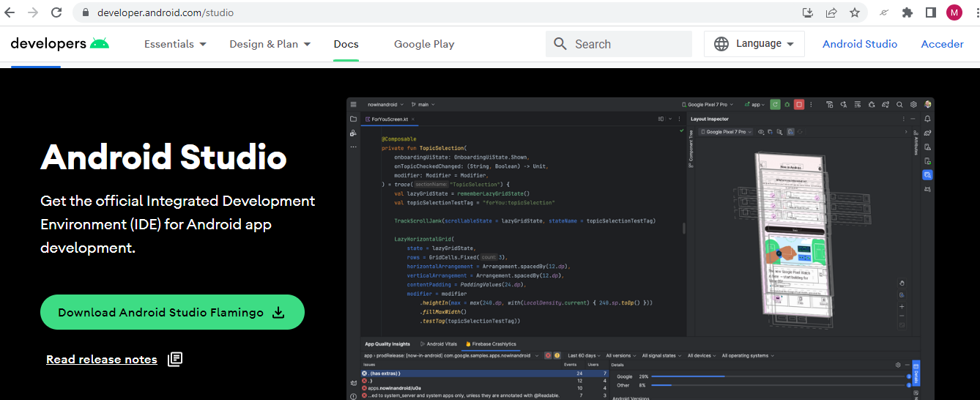
Task: Select issue row '(has extras)'
Action: (x=485, y=374)
